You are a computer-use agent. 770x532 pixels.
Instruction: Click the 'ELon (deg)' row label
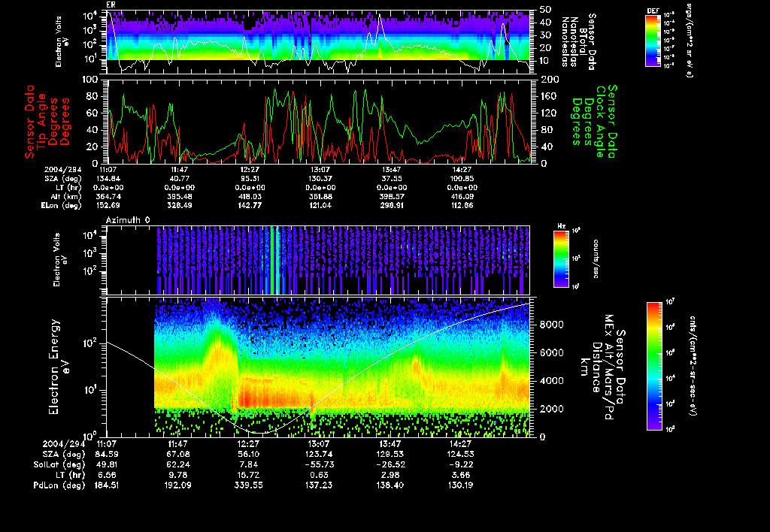pyautogui.click(x=61, y=206)
